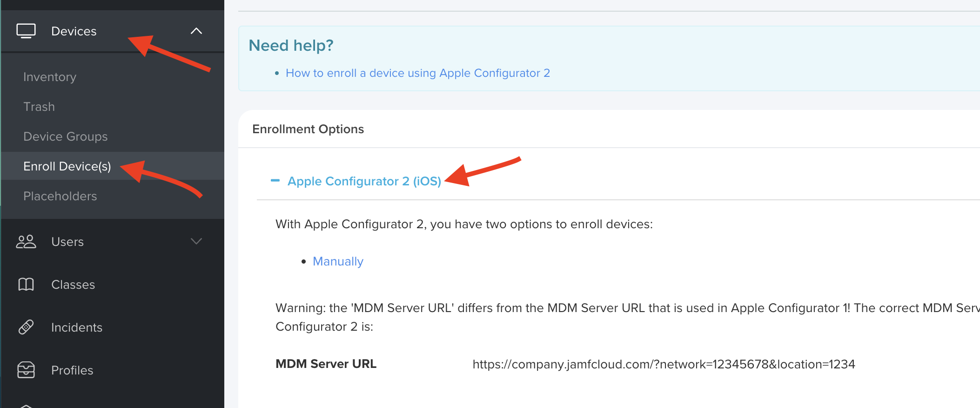Open Placeholders in the sidebar
The height and width of the screenshot is (408, 980).
[60, 196]
